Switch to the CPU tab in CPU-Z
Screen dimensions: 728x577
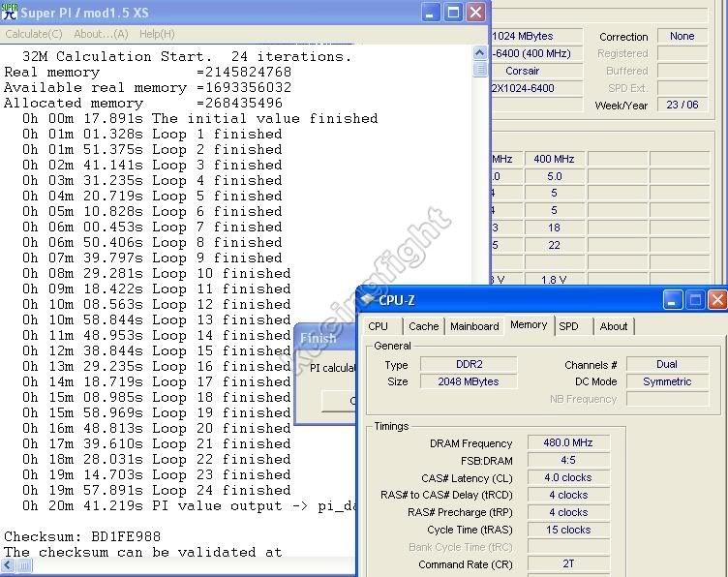click(x=378, y=326)
